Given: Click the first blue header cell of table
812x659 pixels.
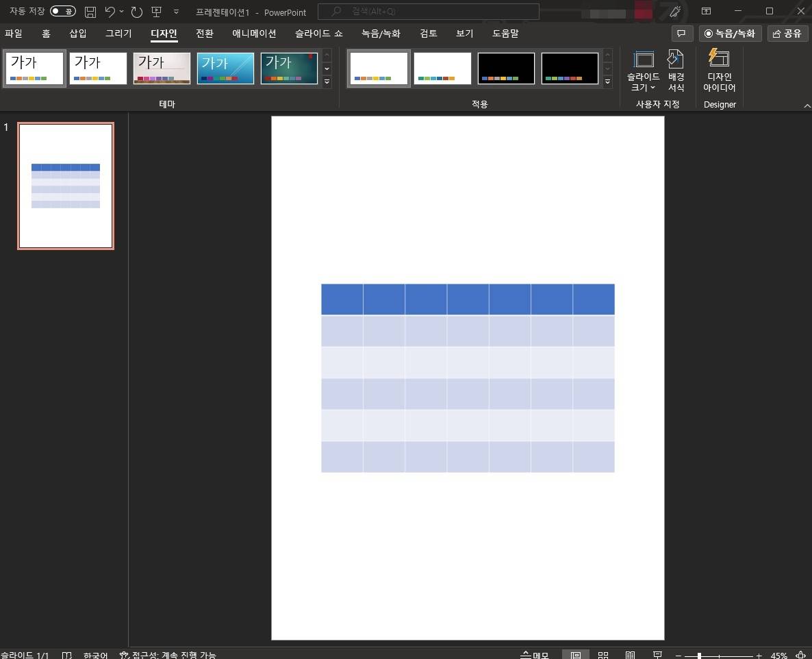Looking at the screenshot, I should click(x=342, y=299).
